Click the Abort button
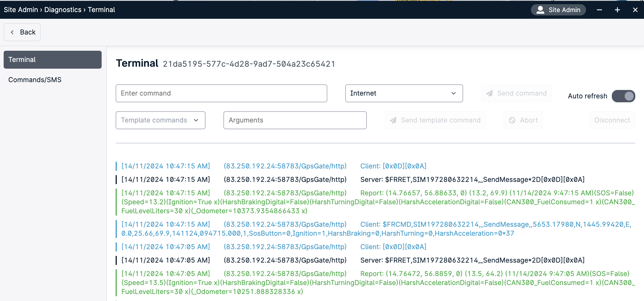 [523, 120]
